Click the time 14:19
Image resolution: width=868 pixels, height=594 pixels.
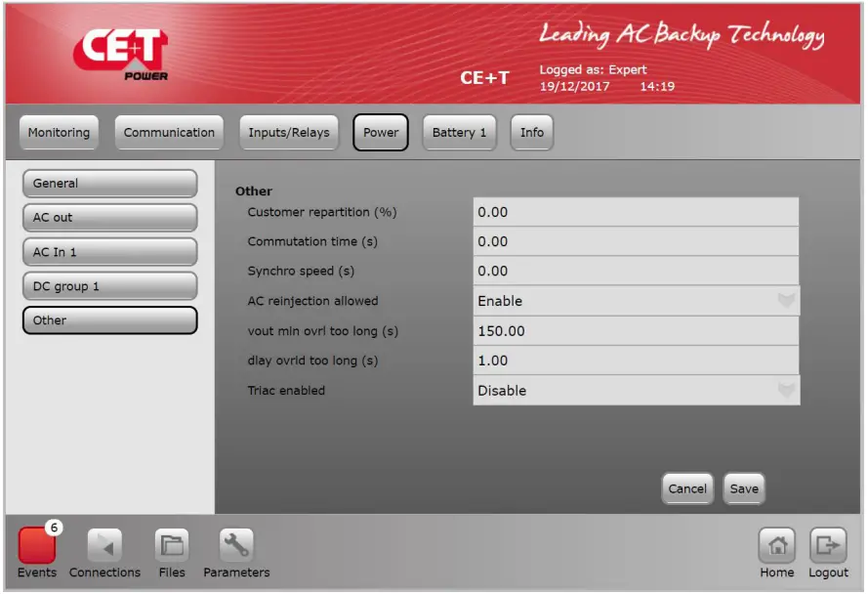(657, 86)
